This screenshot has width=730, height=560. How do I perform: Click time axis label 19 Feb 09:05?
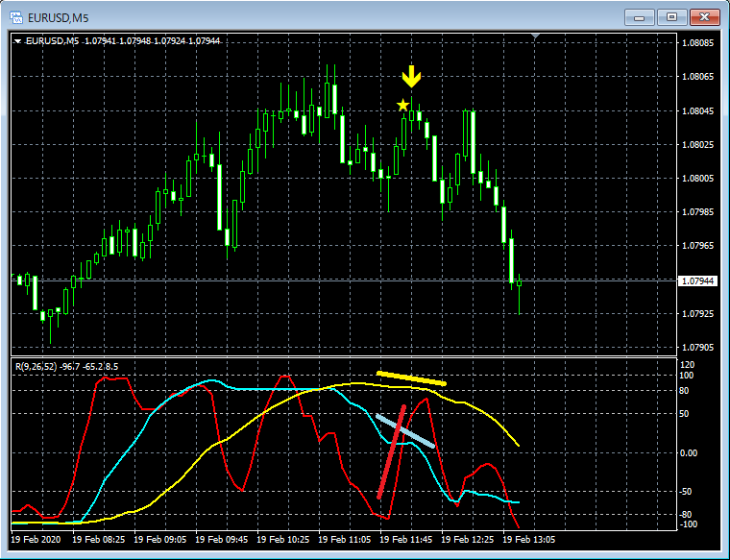click(x=159, y=540)
